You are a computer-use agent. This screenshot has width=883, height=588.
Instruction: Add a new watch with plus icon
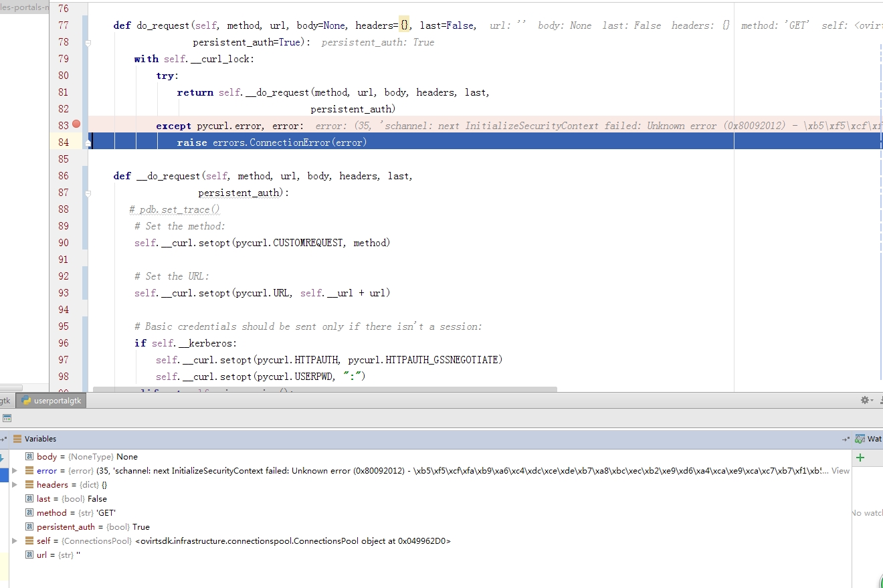click(x=860, y=458)
